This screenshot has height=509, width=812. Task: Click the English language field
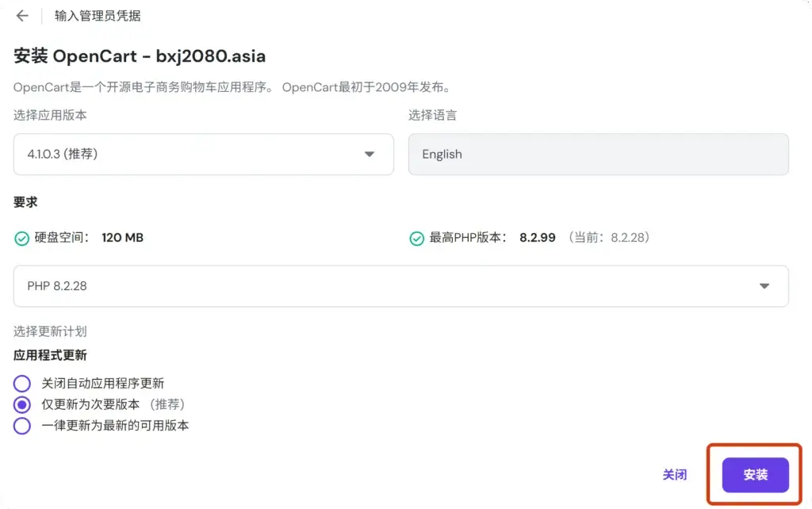[x=598, y=155]
